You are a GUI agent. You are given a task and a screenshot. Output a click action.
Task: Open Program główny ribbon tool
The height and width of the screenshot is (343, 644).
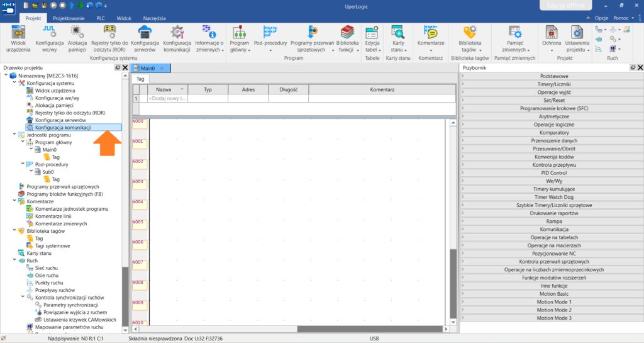tap(240, 39)
